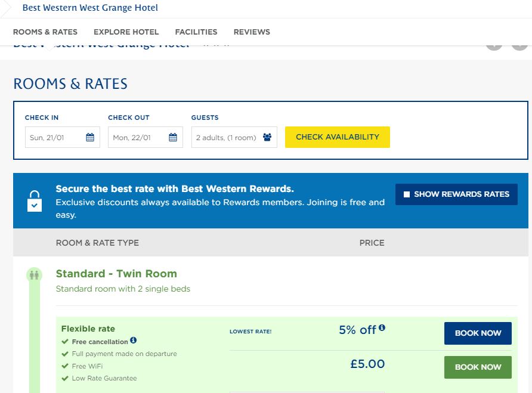Open info icon beside Free cancellation
532x393 pixels.
click(134, 340)
